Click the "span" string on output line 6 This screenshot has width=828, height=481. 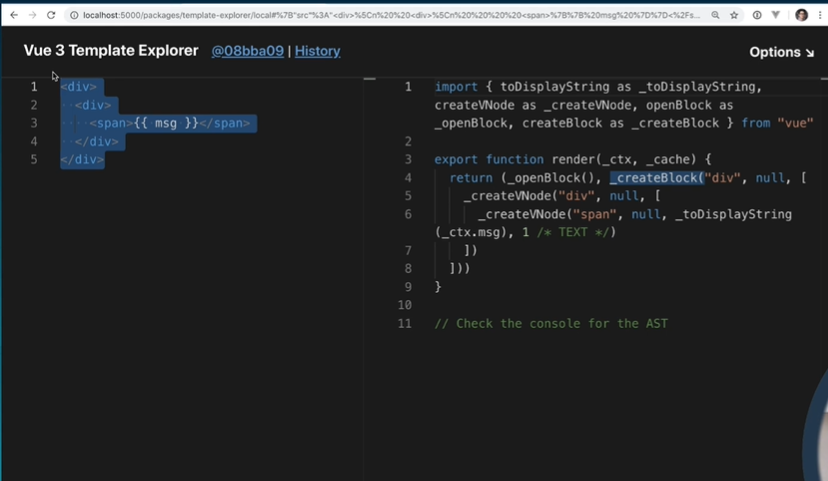(x=595, y=214)
